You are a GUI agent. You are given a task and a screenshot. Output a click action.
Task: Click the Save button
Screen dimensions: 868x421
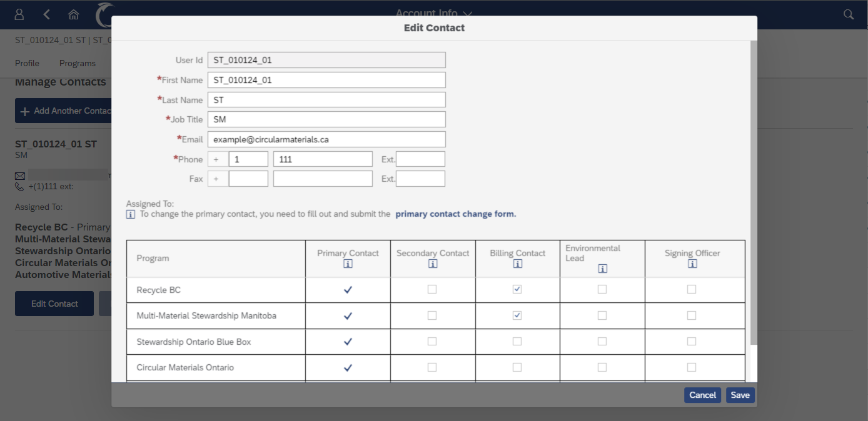coord(740,395)
